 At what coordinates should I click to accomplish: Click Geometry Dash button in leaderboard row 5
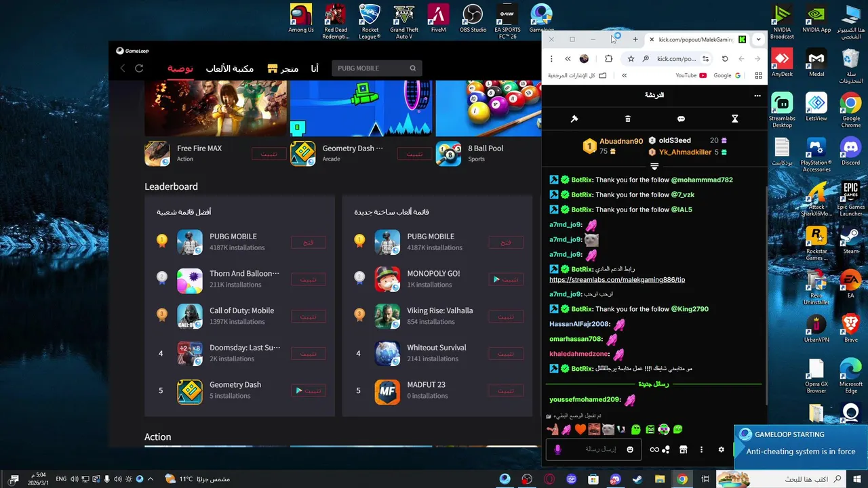coord(309,390)
